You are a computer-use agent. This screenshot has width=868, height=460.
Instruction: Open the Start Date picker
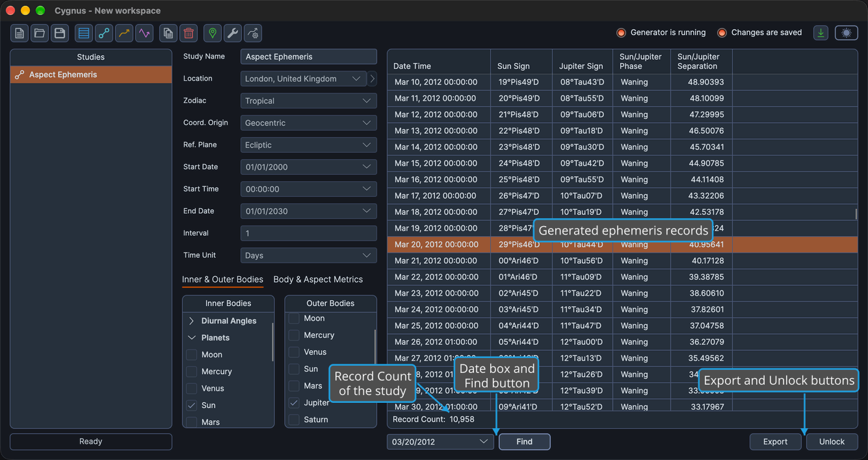click(309, 167)
